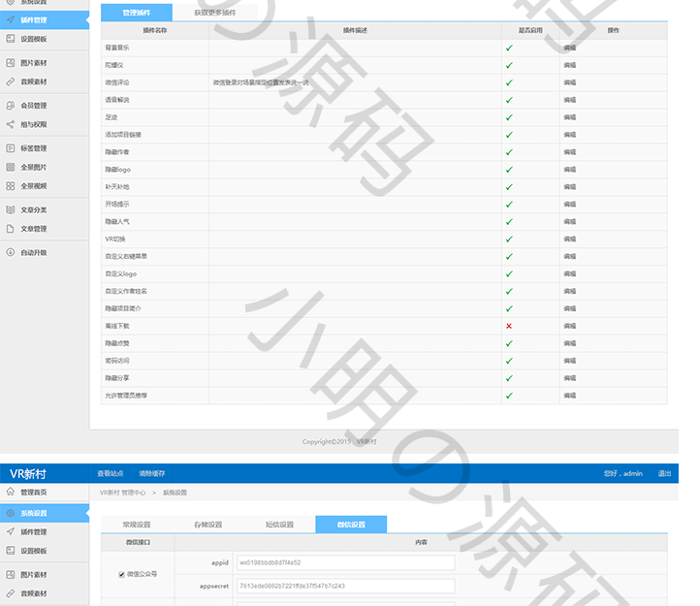
Task: Uncheck the 微信公众号 checkbox
Action: pos(121,574)
